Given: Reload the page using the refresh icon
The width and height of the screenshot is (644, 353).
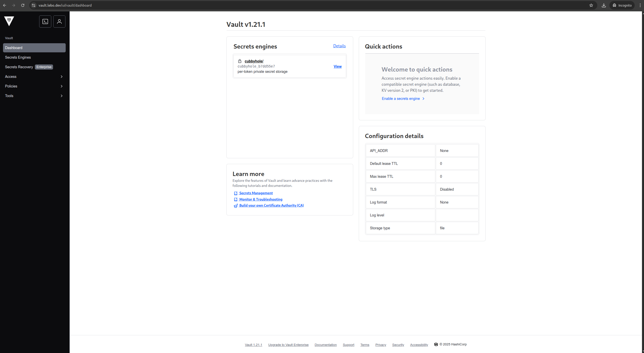Looking at the screenshot, I should (23, 5).
